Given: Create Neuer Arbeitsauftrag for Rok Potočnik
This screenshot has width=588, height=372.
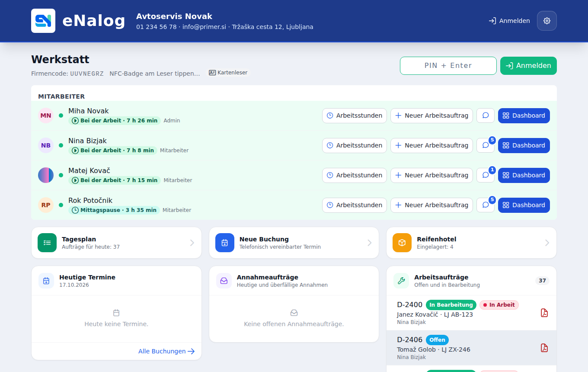Looking at the screenshot, I should 431,205.
